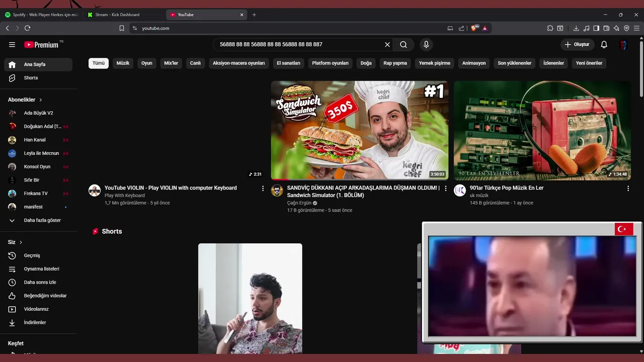Screen dimensions: 644x362
Task: Expand Daha fazla göster
Action: (x=38, y=220)
